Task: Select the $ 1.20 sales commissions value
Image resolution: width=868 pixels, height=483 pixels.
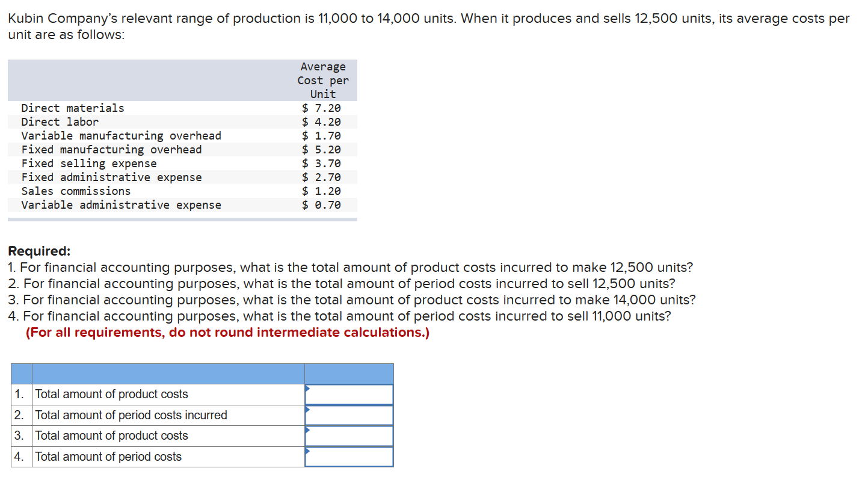Action: 321,191
